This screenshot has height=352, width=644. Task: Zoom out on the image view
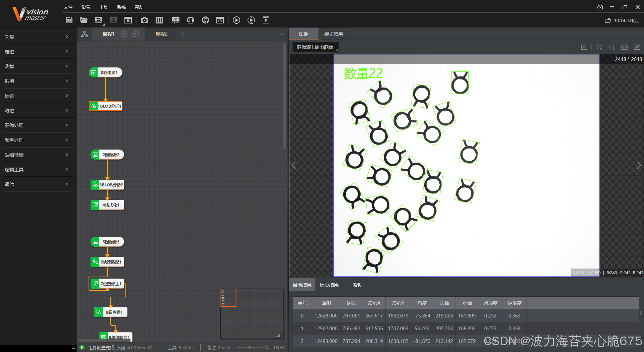[612, 47]
